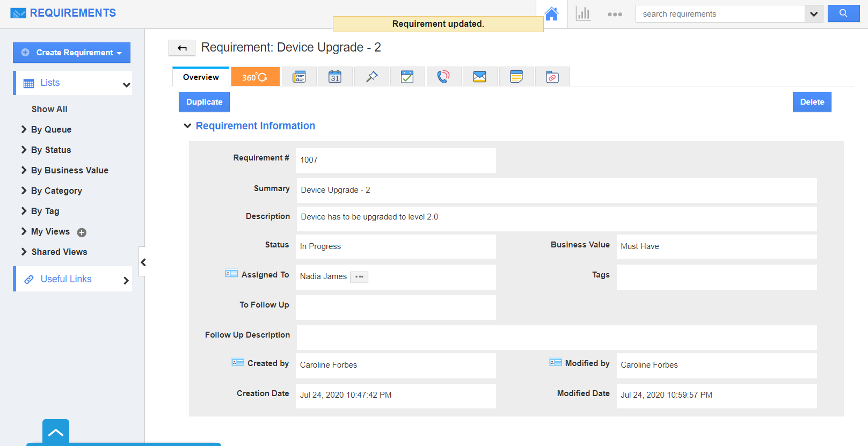Click the Delete button
This screenshot has width=868, height=446.
pos(812,102)
